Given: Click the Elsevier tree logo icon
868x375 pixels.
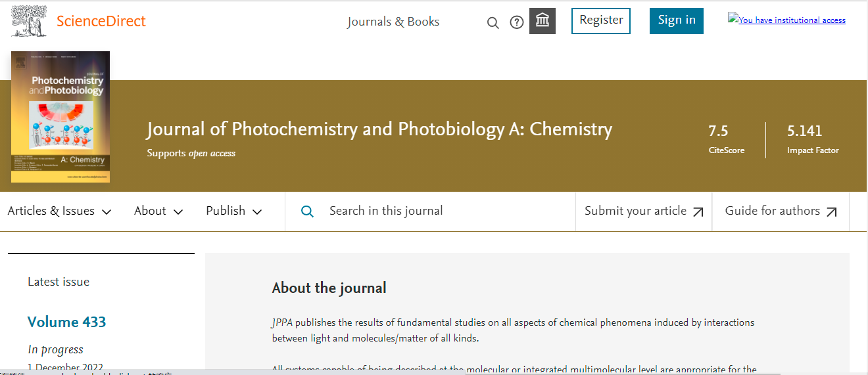Looking at the screenshot, I should (x=29, y=21).
